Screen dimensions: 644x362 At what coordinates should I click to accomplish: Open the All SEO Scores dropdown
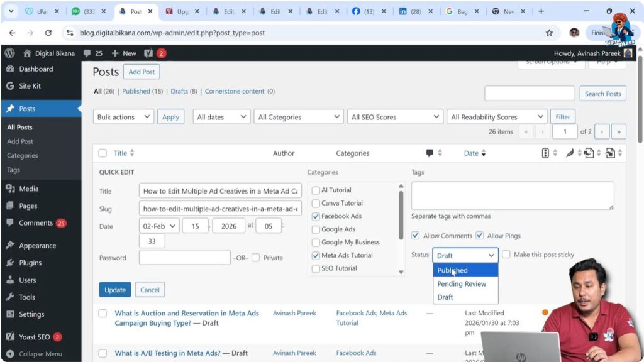395,116
